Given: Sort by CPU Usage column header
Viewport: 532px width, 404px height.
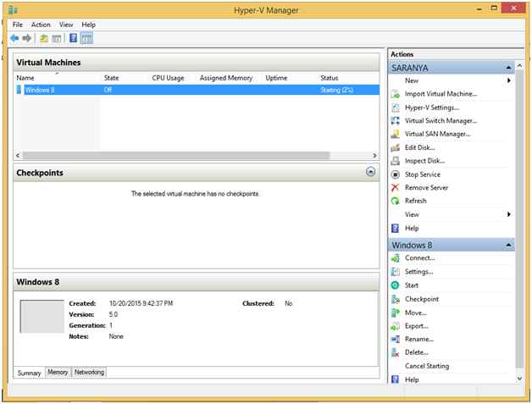Looking at the screenshot, I should (x=168, y=78).
